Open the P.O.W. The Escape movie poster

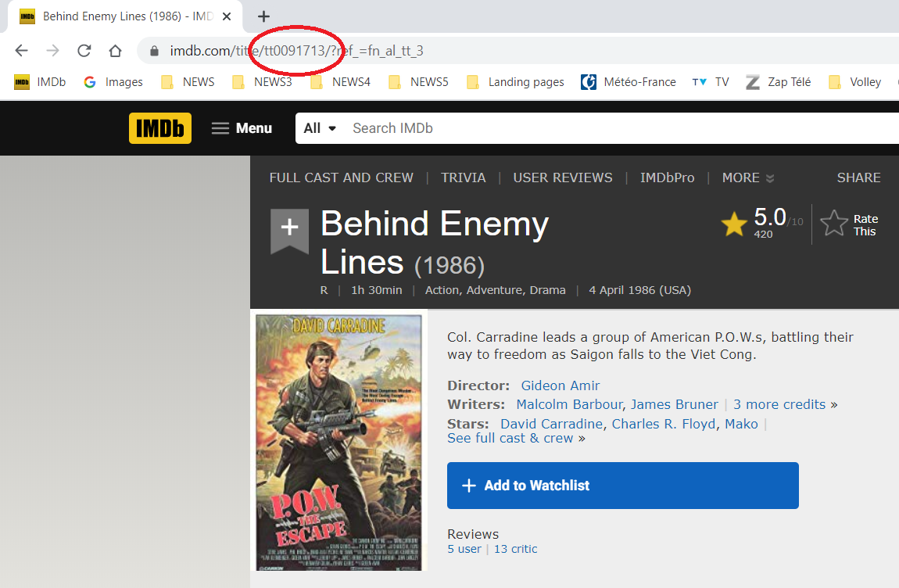[x=338, y=443]
